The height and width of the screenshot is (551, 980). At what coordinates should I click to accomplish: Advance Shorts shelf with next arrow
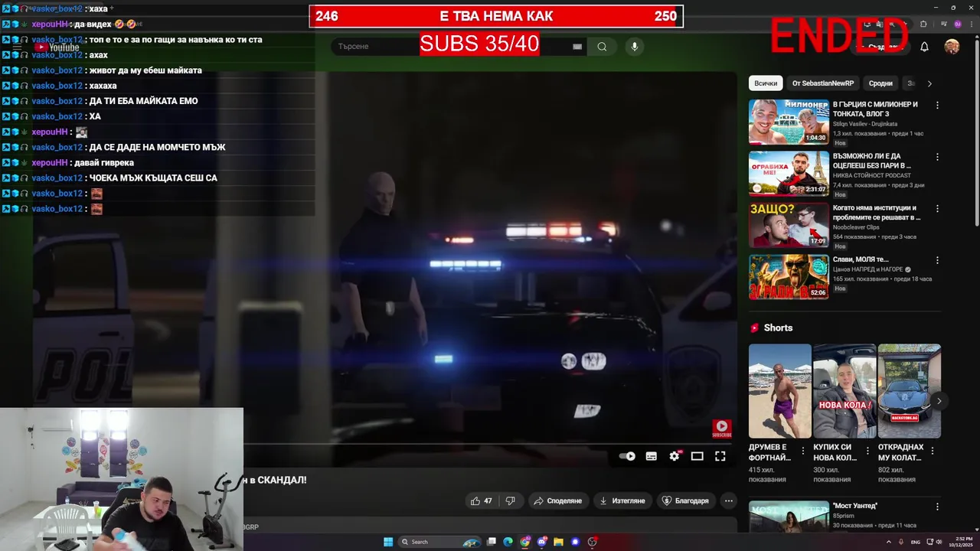tap(939, 401)
